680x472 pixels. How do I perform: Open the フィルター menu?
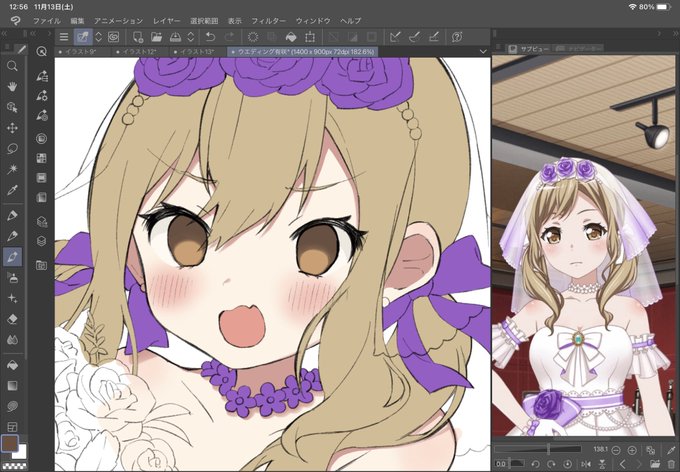click(268, 21)
